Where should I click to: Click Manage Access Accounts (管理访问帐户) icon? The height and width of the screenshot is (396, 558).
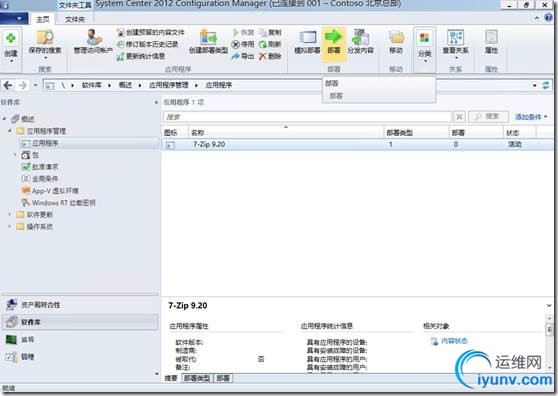93,42
